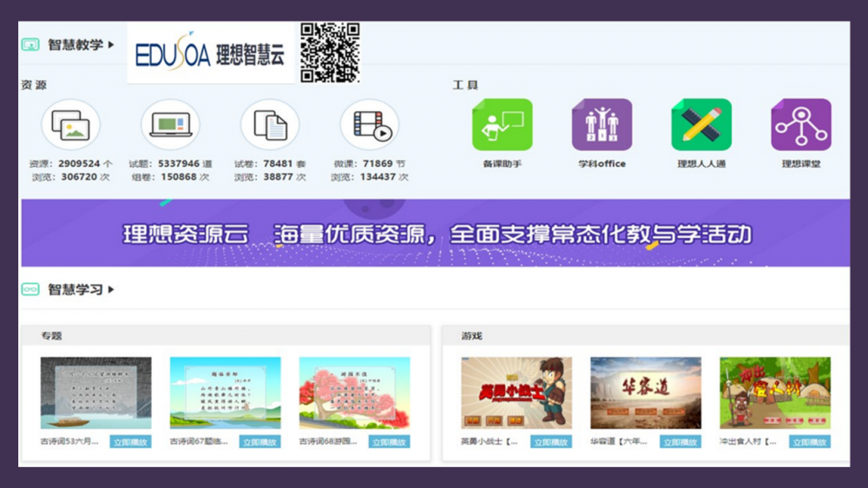
Task: Open the 试卷 test papers icon
Action: 270,125
